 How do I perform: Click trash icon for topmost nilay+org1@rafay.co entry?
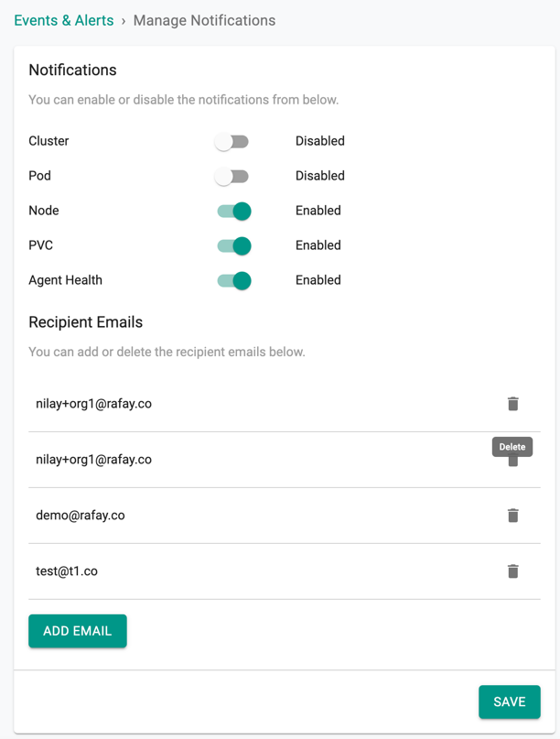[513, 404]
